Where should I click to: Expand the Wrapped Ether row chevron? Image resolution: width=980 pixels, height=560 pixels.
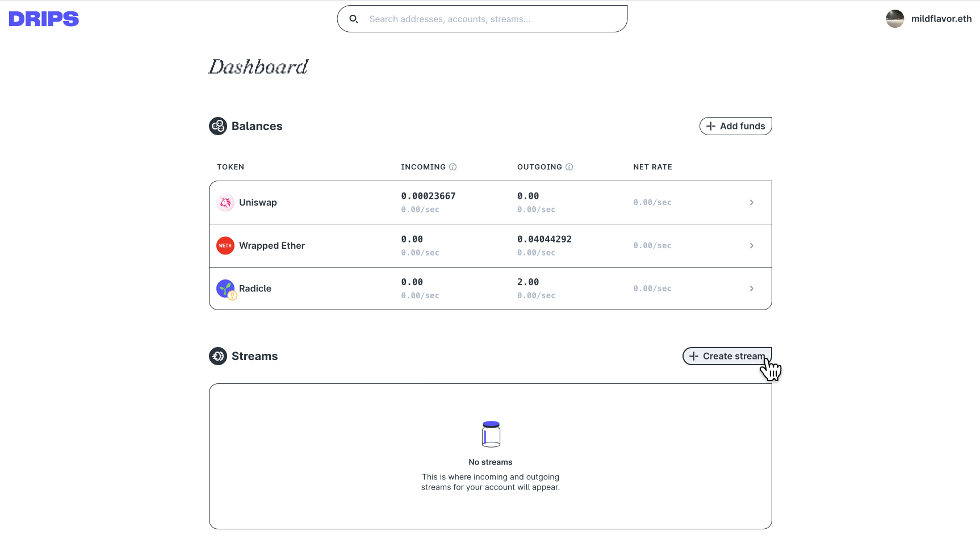tap(752, 246)
